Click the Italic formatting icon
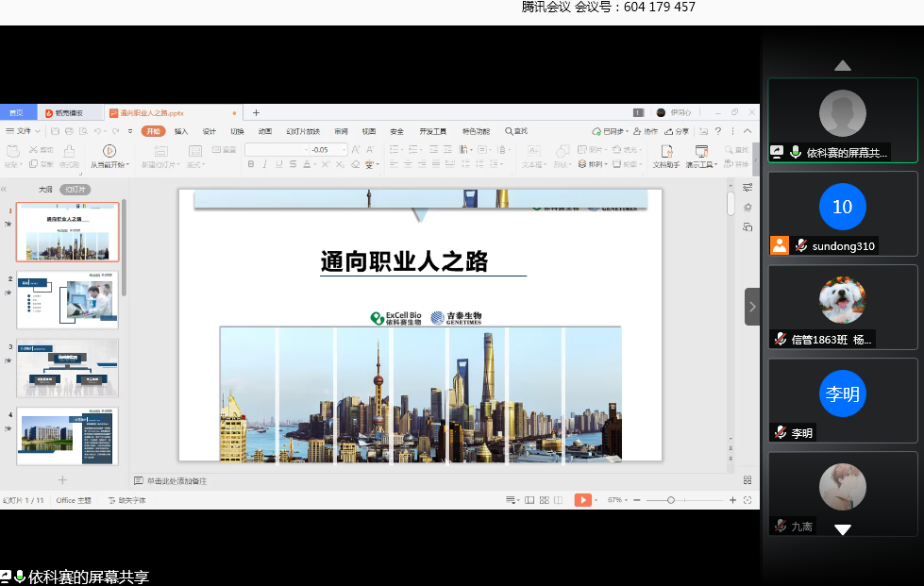Screen dimensions: 924x586 tap(264, 164)
